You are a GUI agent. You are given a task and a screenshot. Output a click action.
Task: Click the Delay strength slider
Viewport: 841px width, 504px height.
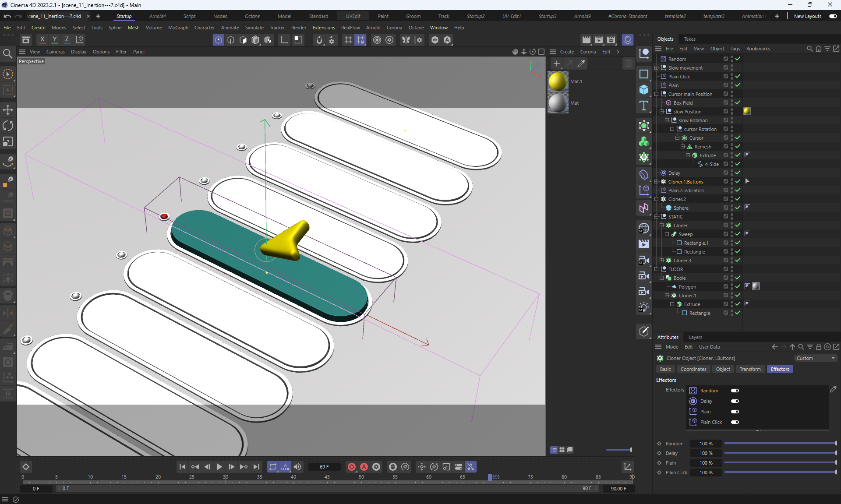780,453
